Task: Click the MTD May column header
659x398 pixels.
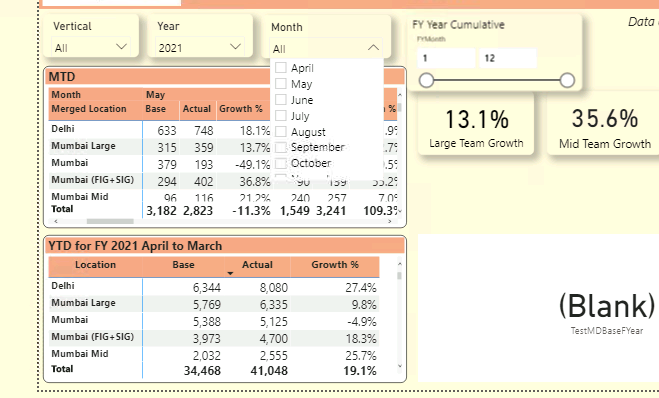Action: [x=156, y=95]
